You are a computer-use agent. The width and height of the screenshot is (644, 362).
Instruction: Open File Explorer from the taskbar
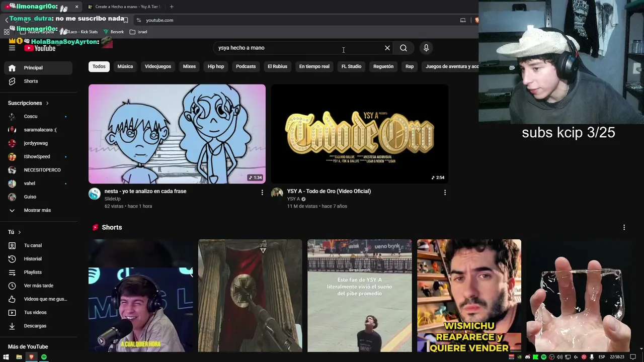coord(19,357)
